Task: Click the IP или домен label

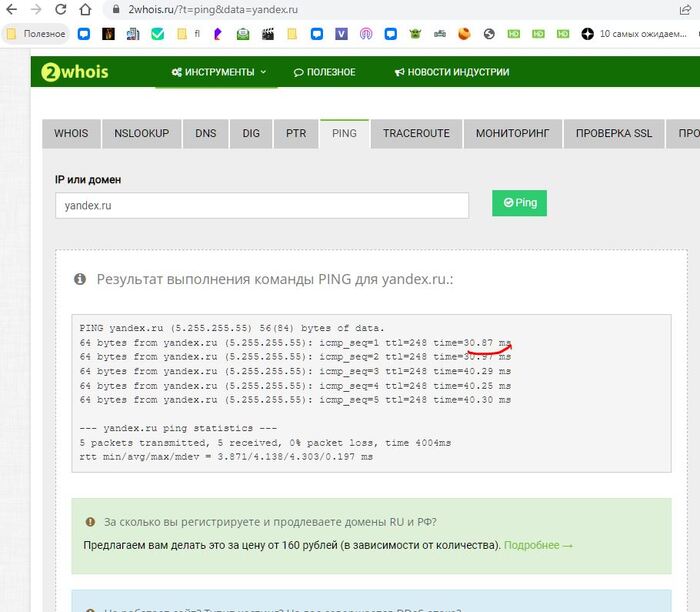Action: click(88, 180)
